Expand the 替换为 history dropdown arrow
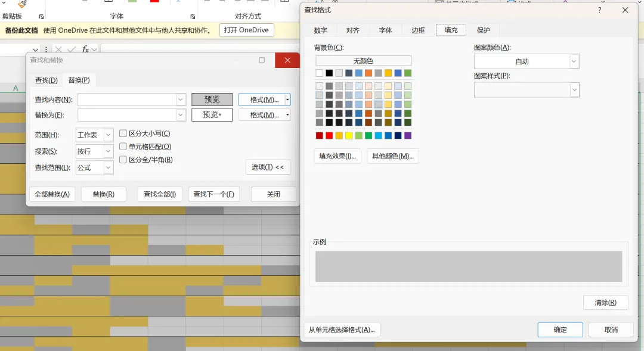The image size is (644, 351). click(180, 115)
